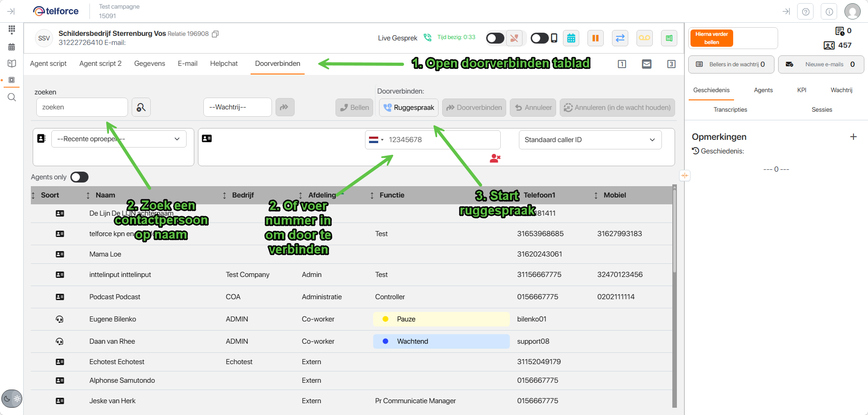868x415 pixels.
Task: Switch to the Gegevens tab
Action: pos(149,64)
